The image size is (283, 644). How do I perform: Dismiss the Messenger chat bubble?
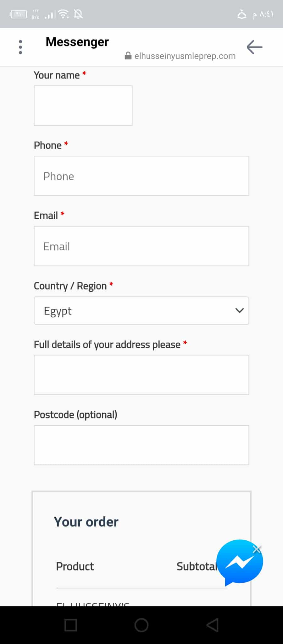(257, 549)
